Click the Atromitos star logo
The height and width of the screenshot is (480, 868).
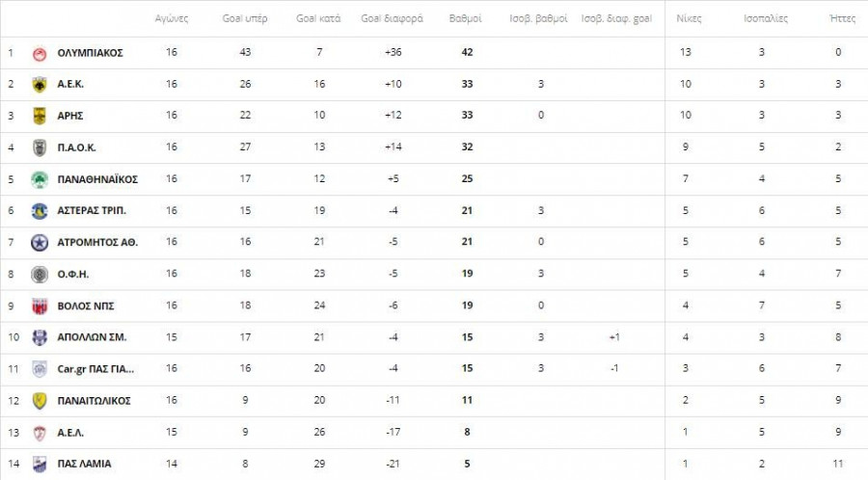(x=40, y=243)
